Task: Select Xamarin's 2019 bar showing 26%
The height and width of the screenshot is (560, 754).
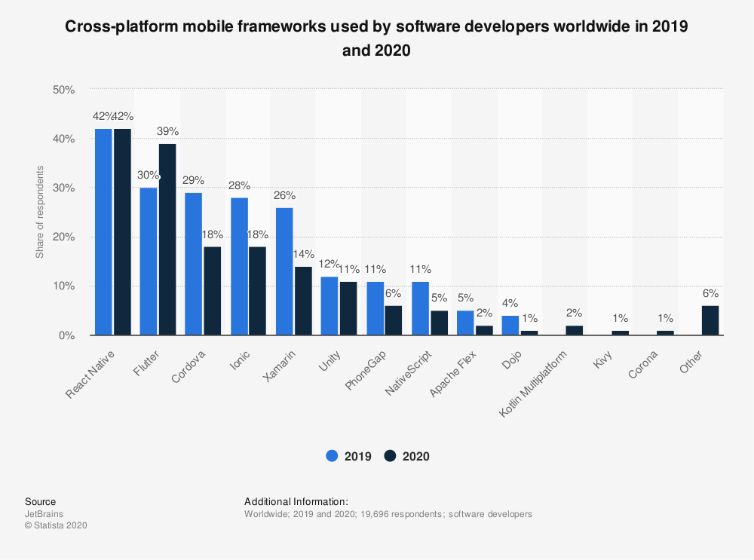Action: [x=284, y=271]
